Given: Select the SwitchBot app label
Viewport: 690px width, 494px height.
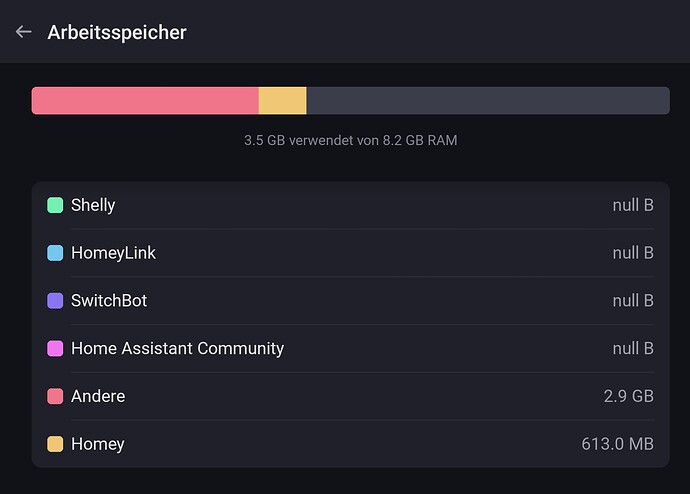Looking at the screenshot, I should pyautogui.click(x=109, y=300).
